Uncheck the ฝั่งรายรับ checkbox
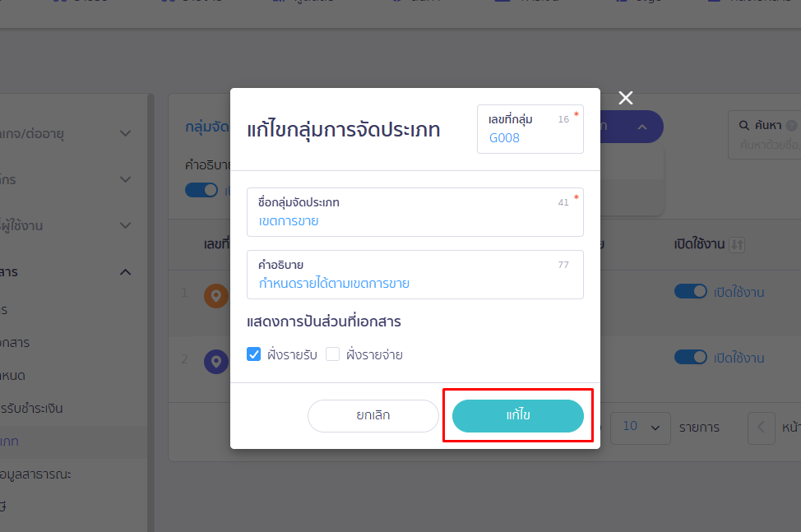Viewport: 801px width, 532px height. [254, 354]
